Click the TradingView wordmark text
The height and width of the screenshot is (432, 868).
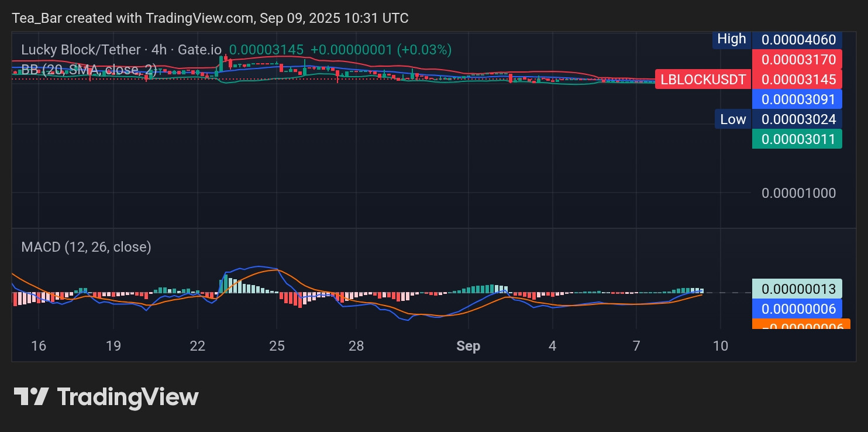click(128, 397)
